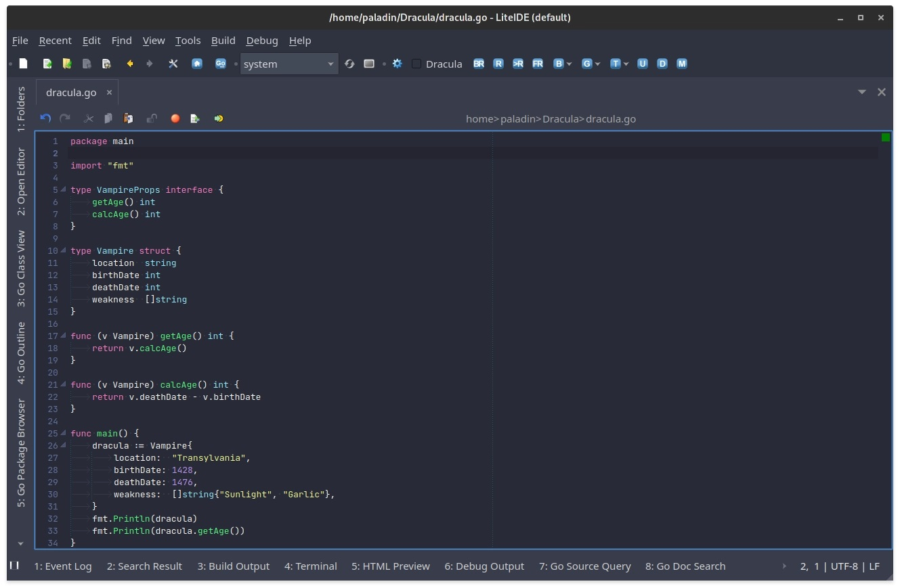The width and height of the screenshot is (900, 588).
Task: Toggle the 1: Folders side panel
Action: click(x=21, y=108)
